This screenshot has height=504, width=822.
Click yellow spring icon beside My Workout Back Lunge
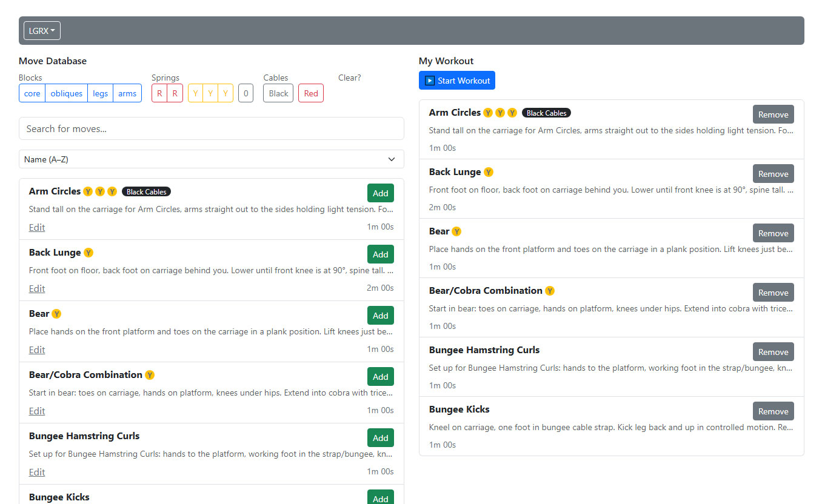[x=489, y=172]
